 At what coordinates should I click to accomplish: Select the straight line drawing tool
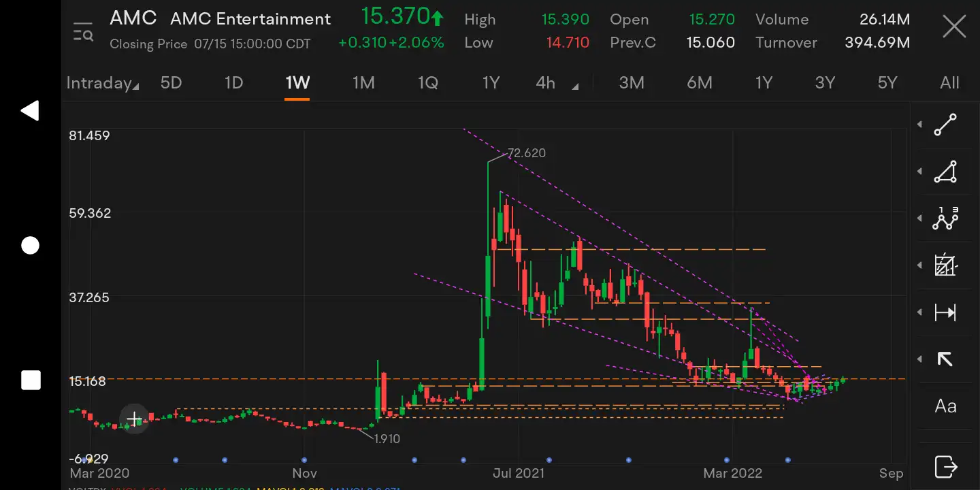[945, 125]
